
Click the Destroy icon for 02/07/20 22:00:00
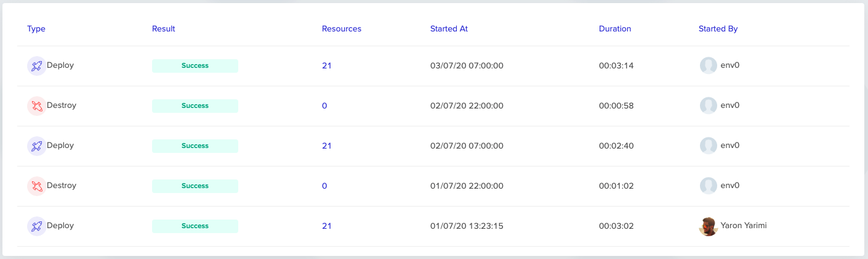pos(37,106)
